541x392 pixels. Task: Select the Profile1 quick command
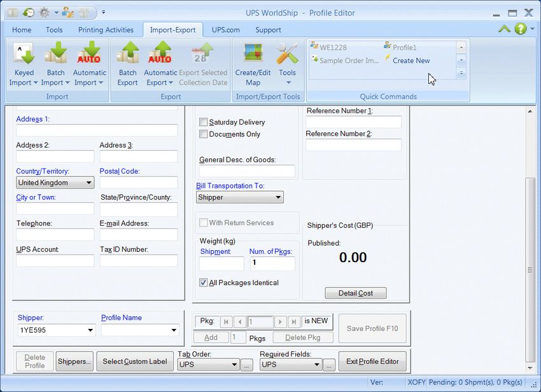pyautogui.click(x=400, y=47)
